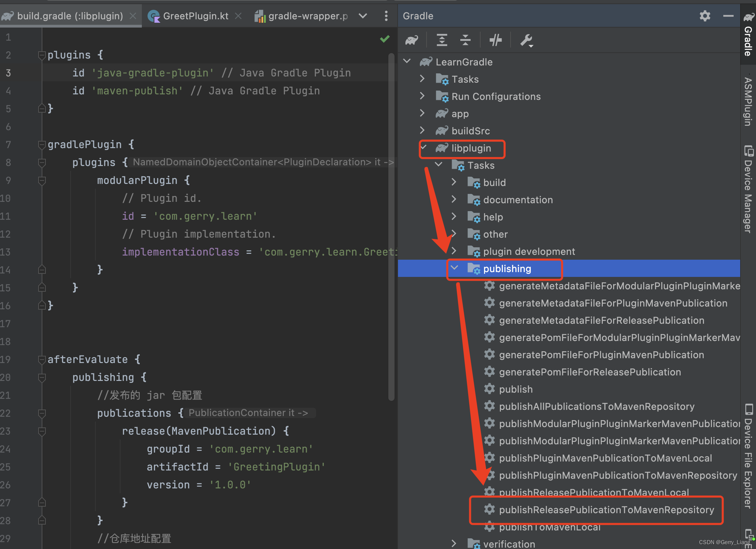
Task: Show hidden editor tabs dropdown
Action: click(x=363, y=16)
